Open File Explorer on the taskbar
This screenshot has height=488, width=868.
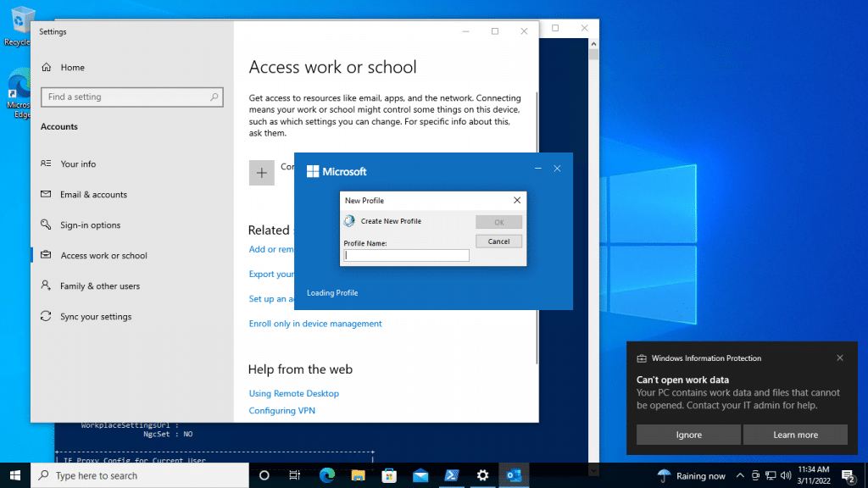(x=359, y=475)
